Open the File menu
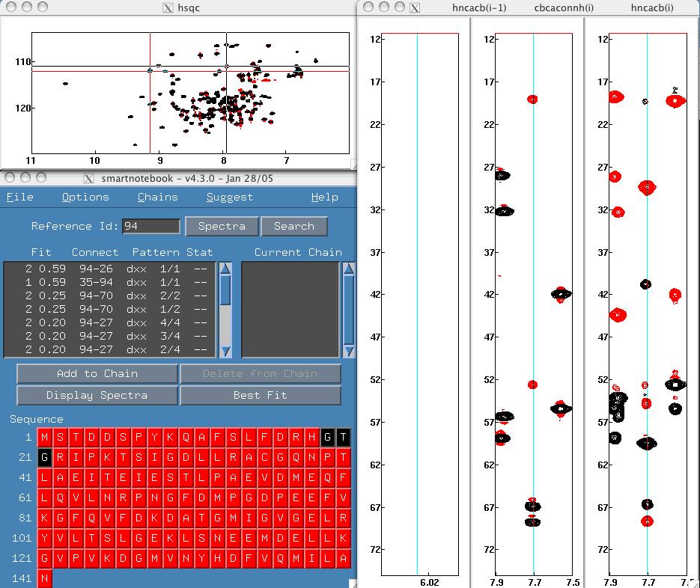 (x=20, y=197)
